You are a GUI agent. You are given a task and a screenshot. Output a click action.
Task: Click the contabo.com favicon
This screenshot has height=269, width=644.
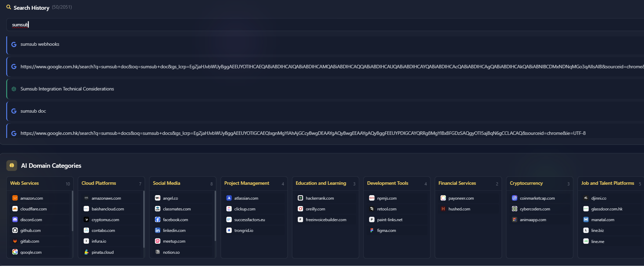[86, 230]
